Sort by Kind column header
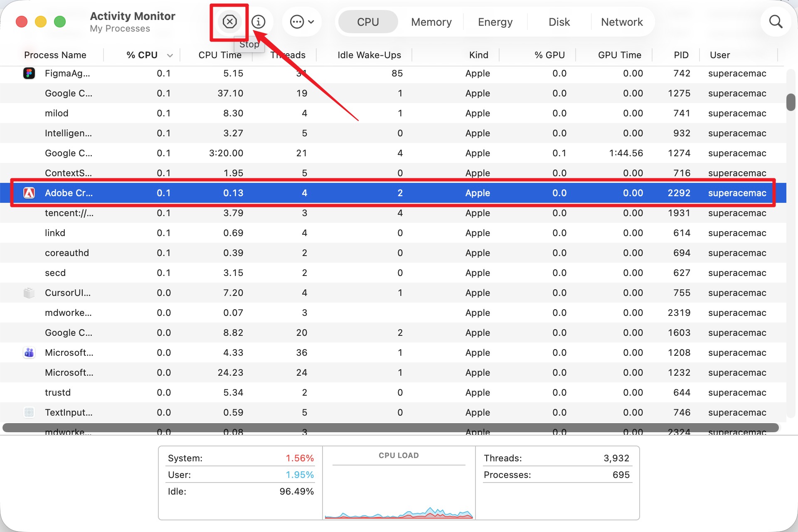The height and width of the screenshot is (532, 798). (x=478, y=55)
